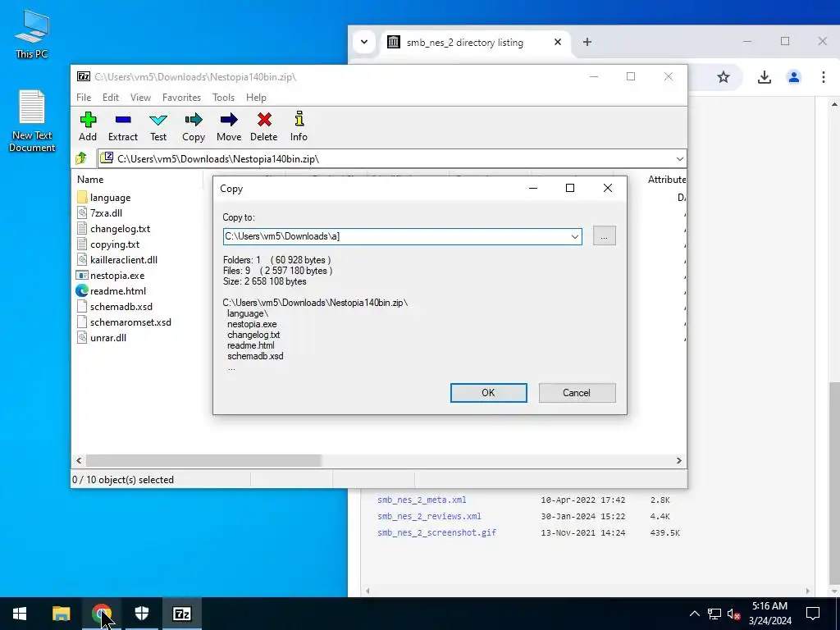Expand the Copy to path dropdown

(x=574, y=236)
